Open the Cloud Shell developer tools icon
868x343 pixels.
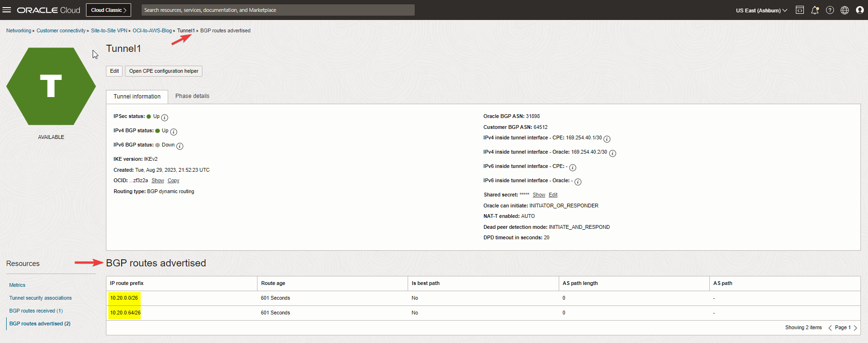pyautogui.click(x=800, y=10)
